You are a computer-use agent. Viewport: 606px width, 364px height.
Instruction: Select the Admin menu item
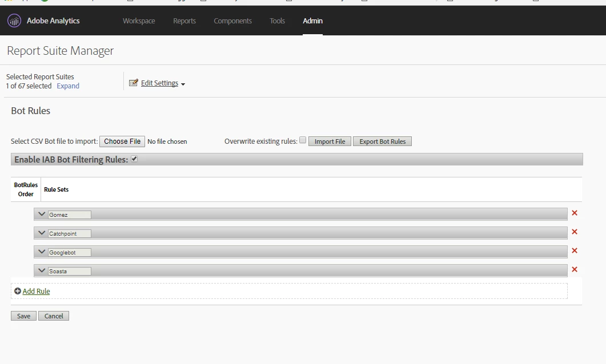click(x=312, y=21)
